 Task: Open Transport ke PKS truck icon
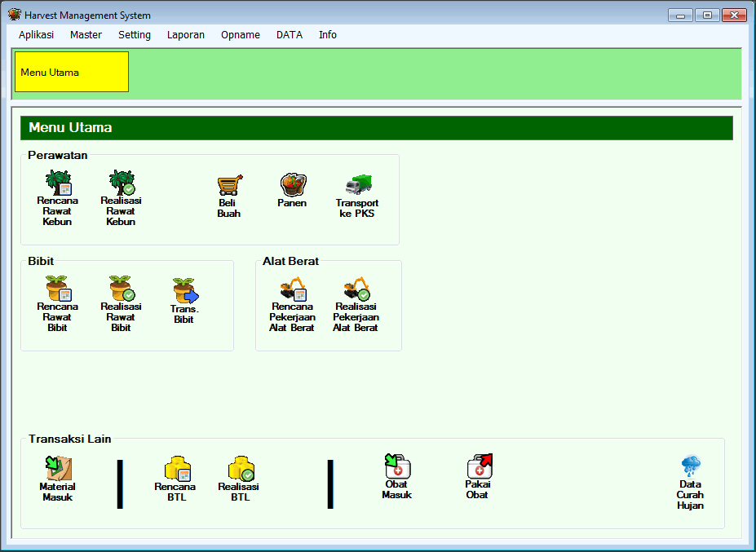(359, 185)
